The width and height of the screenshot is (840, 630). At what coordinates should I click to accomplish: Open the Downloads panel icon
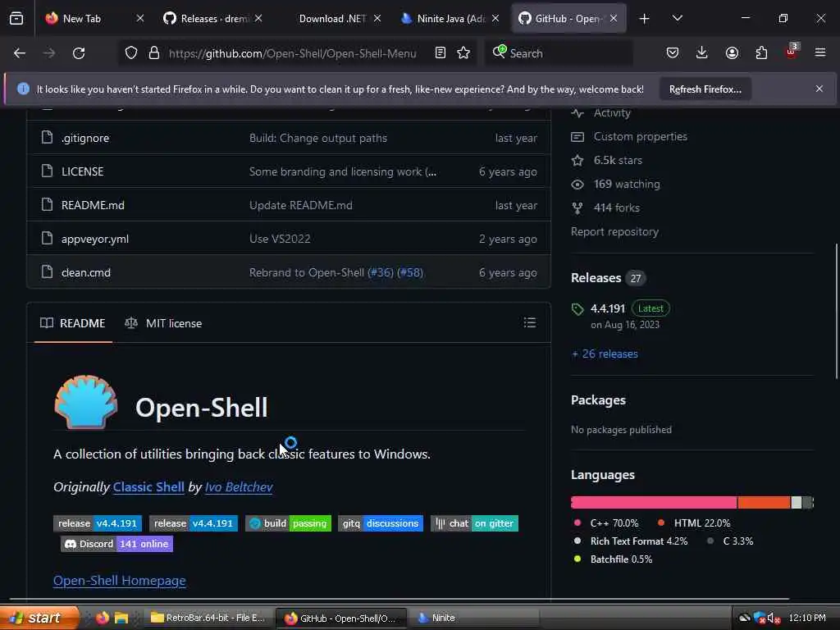pyautogui.click(x=702, y=53)
